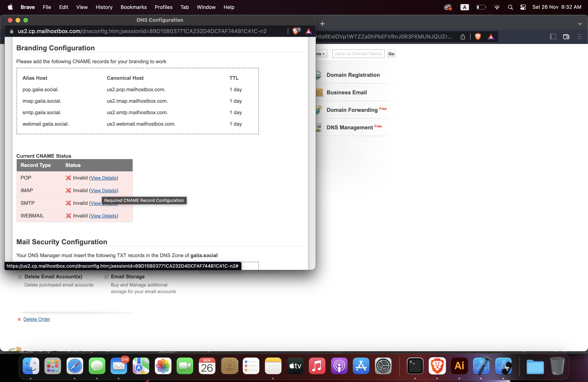Image resolution: width=588 pixels, height=382 pixels.
Task: Open Spotlight search in menu bar
Action: [510, 7]
